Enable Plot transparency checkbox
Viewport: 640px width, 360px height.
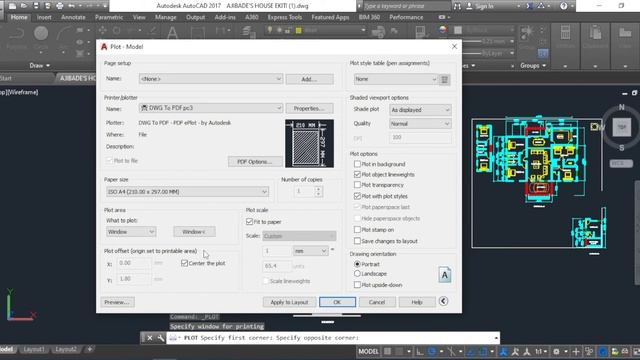pos(357,185)
